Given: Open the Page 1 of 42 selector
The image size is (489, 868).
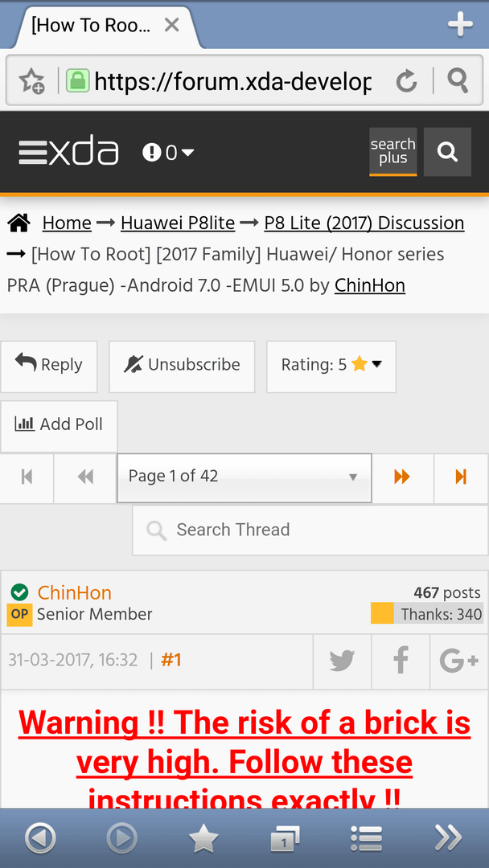Looking at the screenshot, I should click(x=244, y=477).
